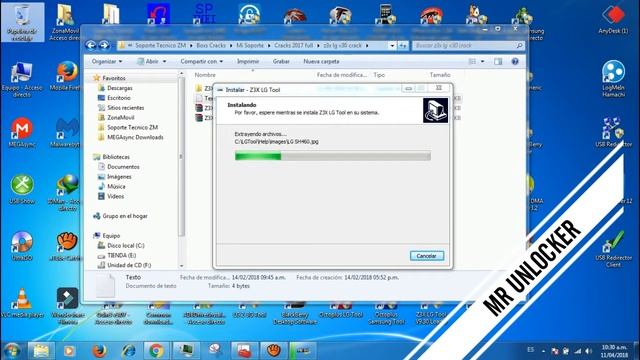640x360 pixels.
Task: Open Explorer help icon
Action: (x=515, y=62)
